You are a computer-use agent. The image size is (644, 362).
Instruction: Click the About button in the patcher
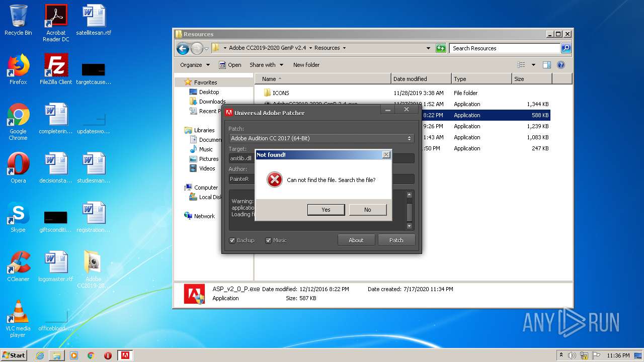(x=356, y=240)
